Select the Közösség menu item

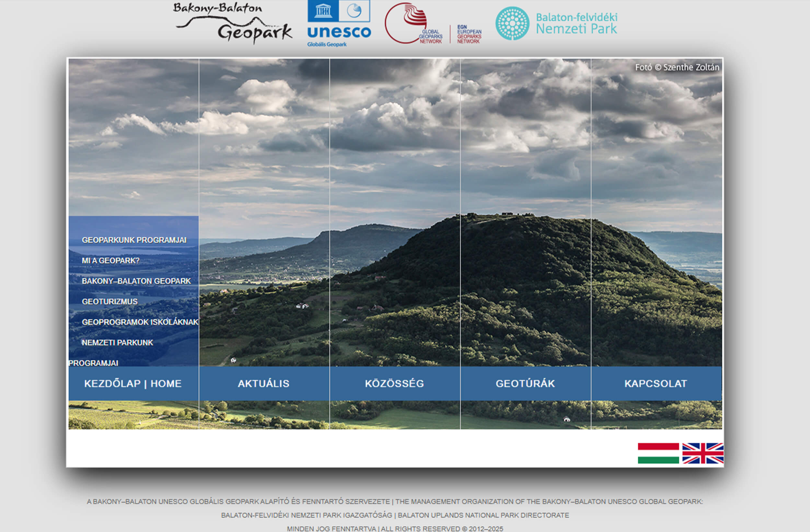point(394,383)
